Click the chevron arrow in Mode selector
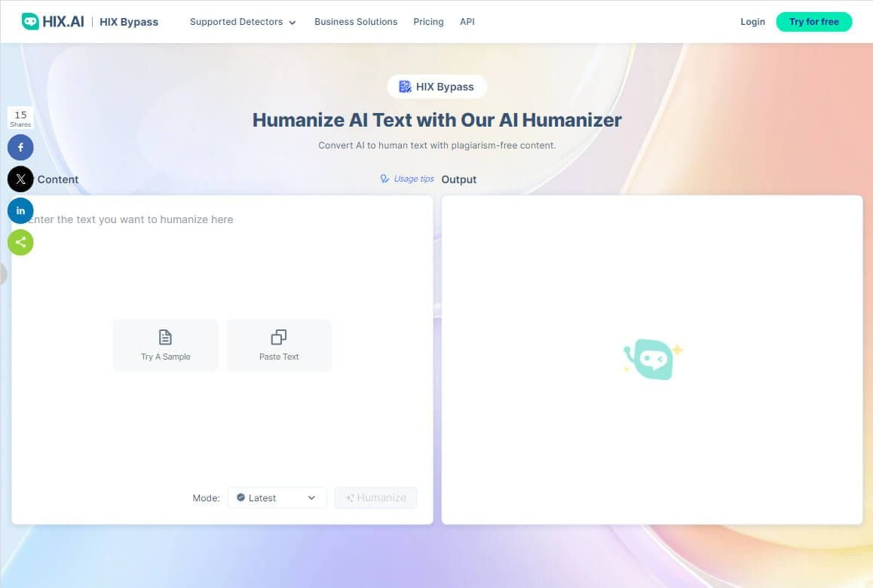 311,498
